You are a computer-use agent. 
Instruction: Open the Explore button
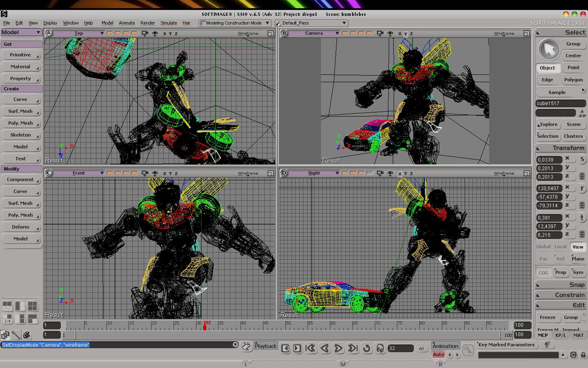(548, 124)
